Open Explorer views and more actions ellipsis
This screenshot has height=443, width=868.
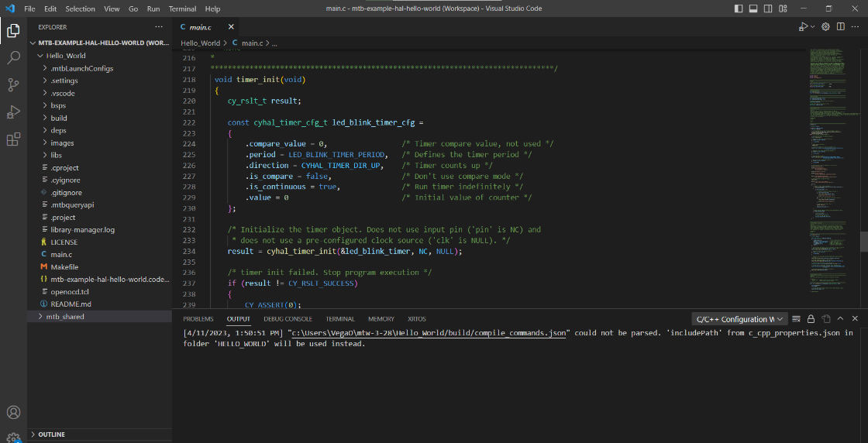click(159, 26)
